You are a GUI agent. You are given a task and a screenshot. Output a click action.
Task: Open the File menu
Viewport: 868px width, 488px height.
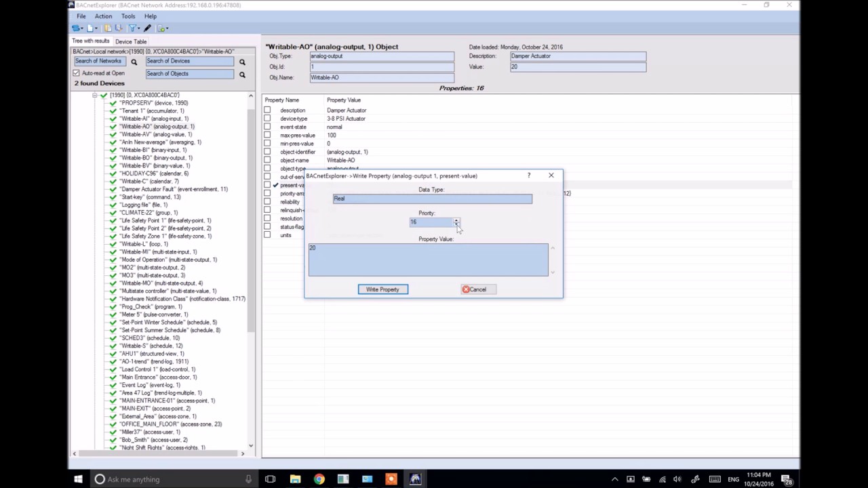[81, 16]
